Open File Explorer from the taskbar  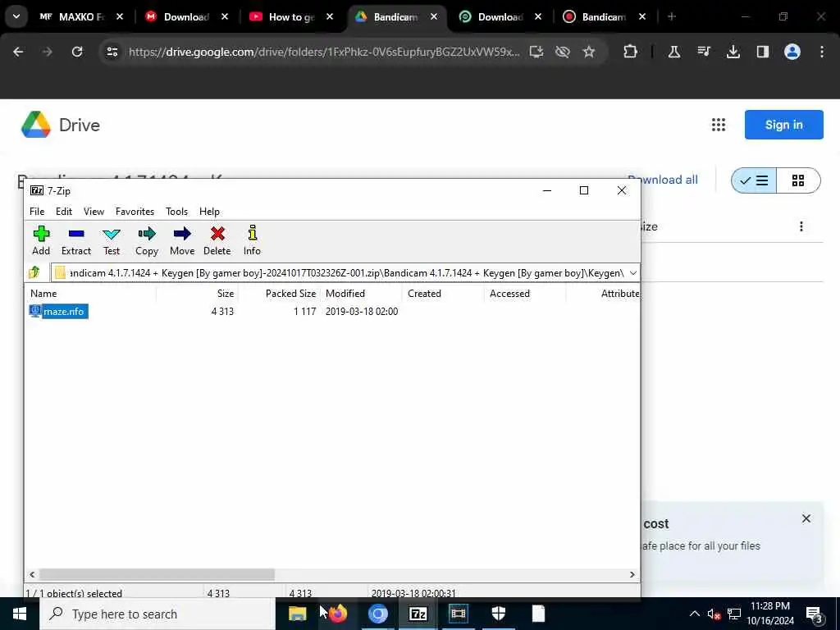(x=297, y=614)
